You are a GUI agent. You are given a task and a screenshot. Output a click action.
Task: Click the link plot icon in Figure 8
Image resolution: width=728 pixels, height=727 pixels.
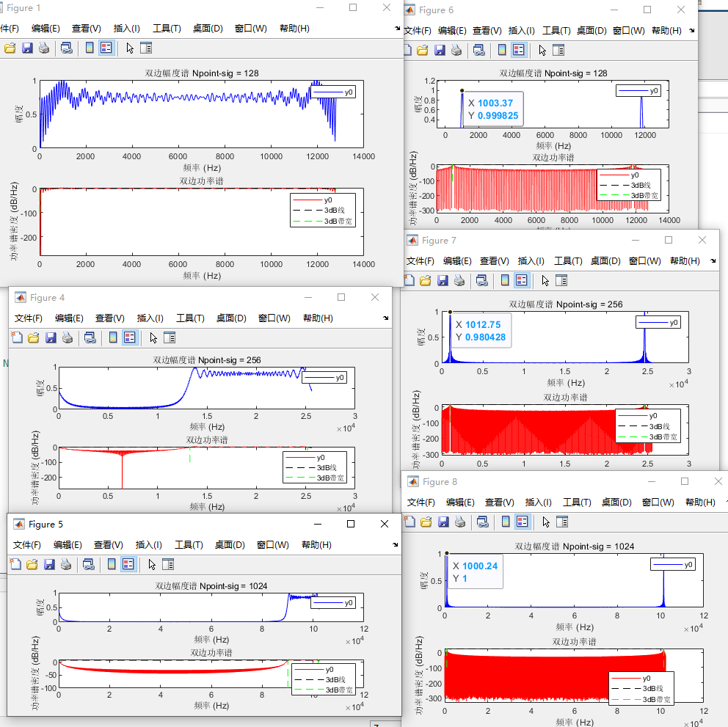point(483,522)
